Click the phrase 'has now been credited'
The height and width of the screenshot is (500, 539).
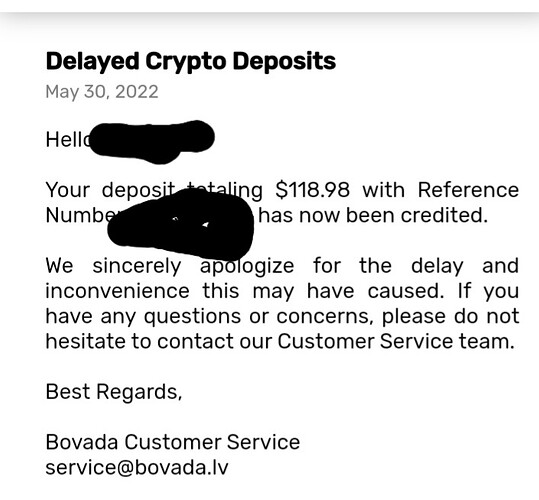pos(373,215)
